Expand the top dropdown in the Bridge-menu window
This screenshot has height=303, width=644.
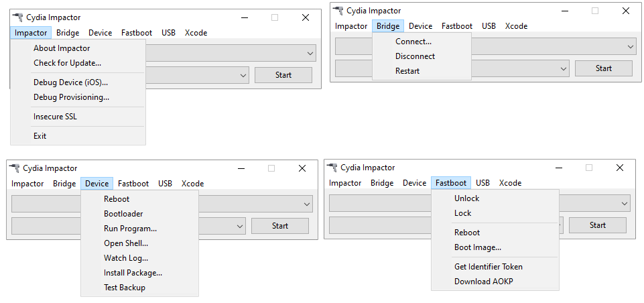tap(631, 47)
